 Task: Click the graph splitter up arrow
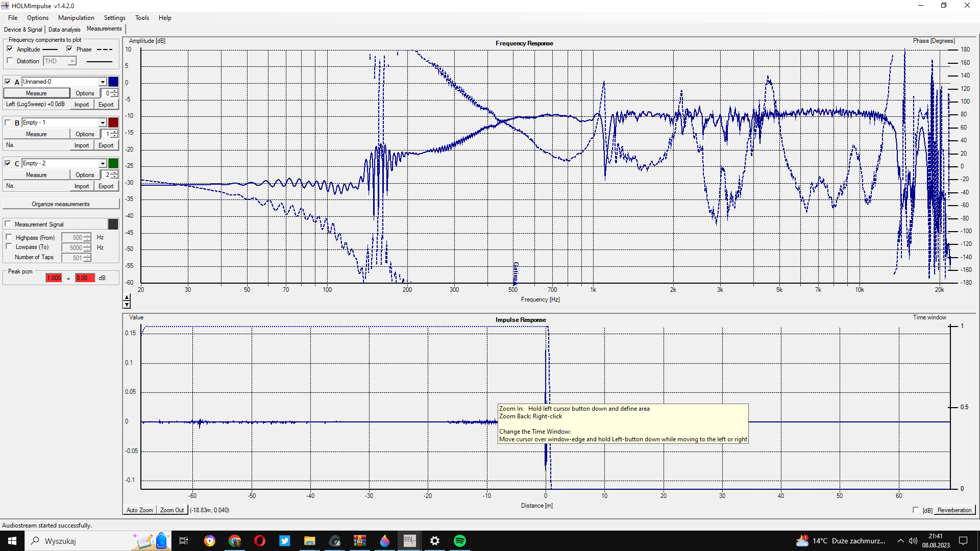127,297
